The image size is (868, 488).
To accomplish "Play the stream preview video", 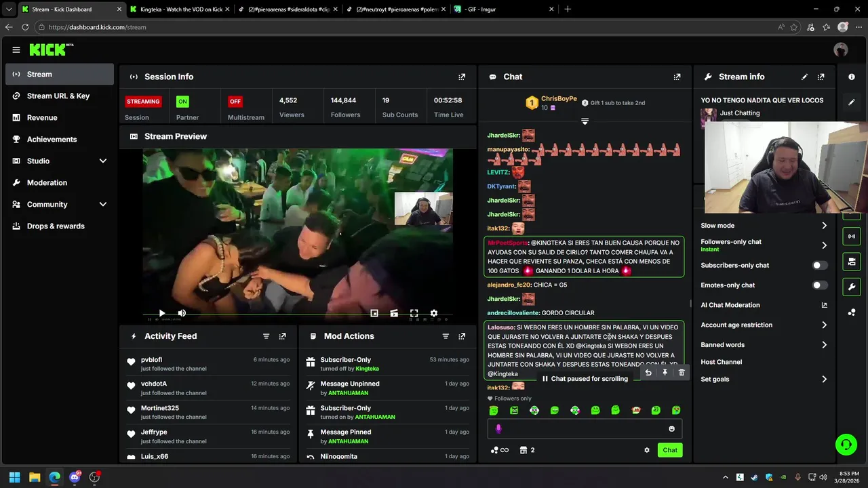I will click(161, 313).
